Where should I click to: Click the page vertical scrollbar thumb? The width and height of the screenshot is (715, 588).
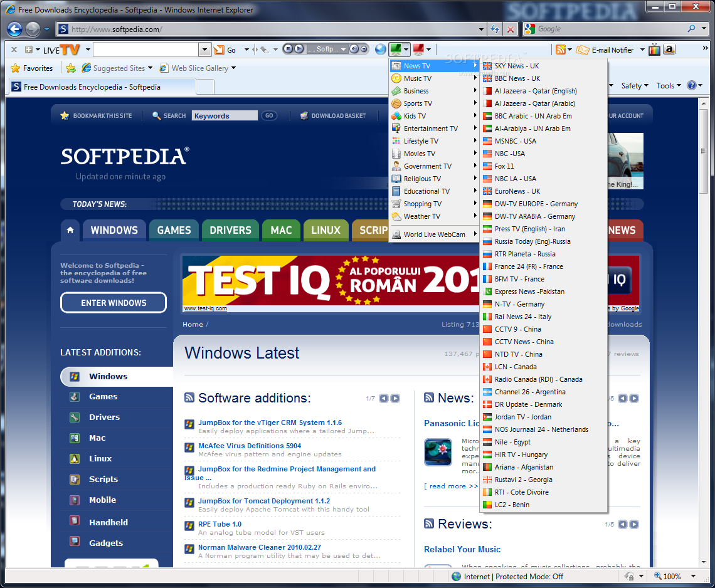(704, 151)
